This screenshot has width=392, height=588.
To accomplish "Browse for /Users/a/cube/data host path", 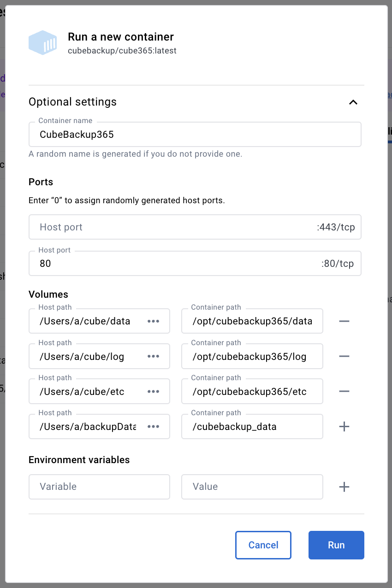I will [x=154, y=321].
